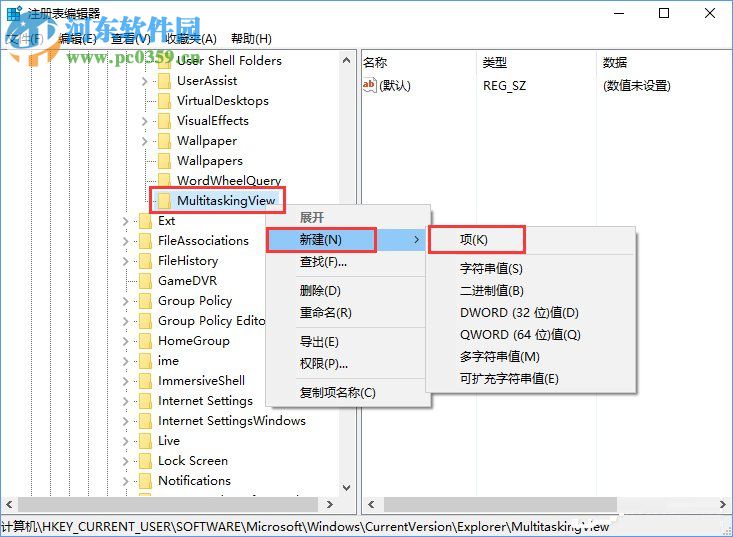Click the Live folder icon

145,441
